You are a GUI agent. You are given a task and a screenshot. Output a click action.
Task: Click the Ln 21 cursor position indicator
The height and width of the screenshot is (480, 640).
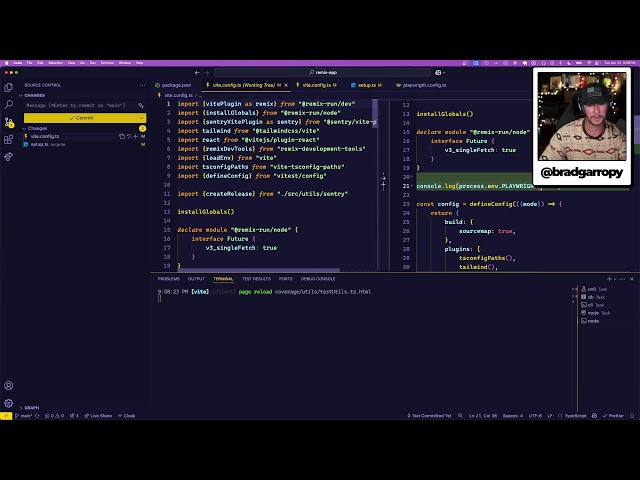(x=483, y=416)
